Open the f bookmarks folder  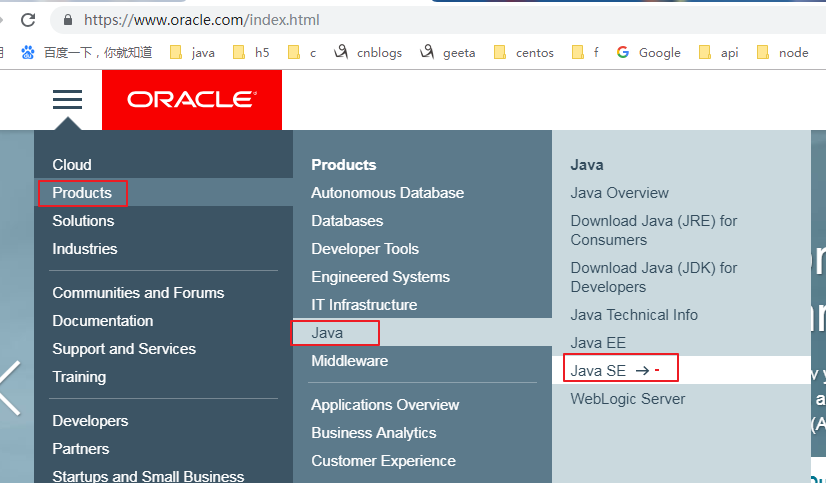tap(585, 52)
